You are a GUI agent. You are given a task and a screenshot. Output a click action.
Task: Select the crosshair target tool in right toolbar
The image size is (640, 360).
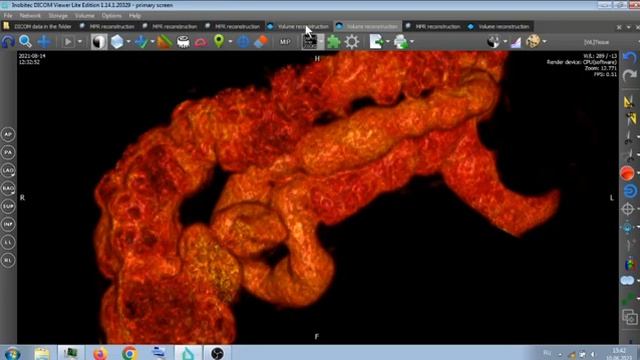click(x=628, y=209)
